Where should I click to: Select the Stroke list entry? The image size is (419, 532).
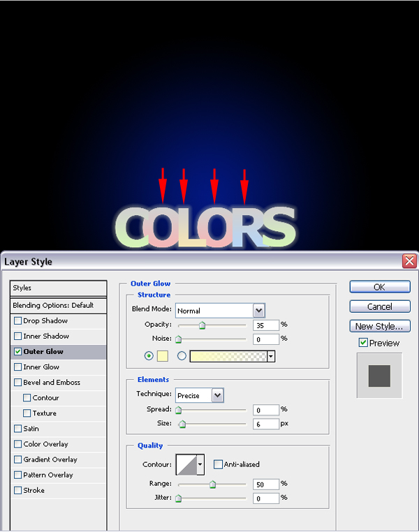pos(59,490)
